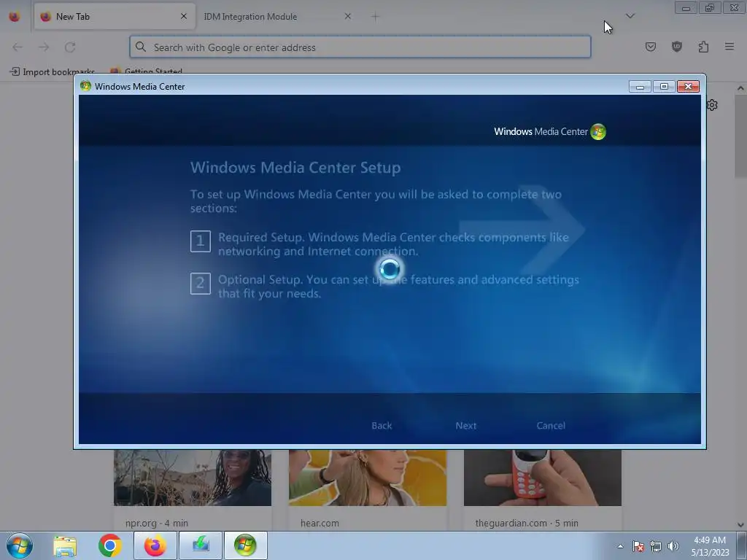
Task: Click Firefox reload page button
Action: tap(70, 47)
